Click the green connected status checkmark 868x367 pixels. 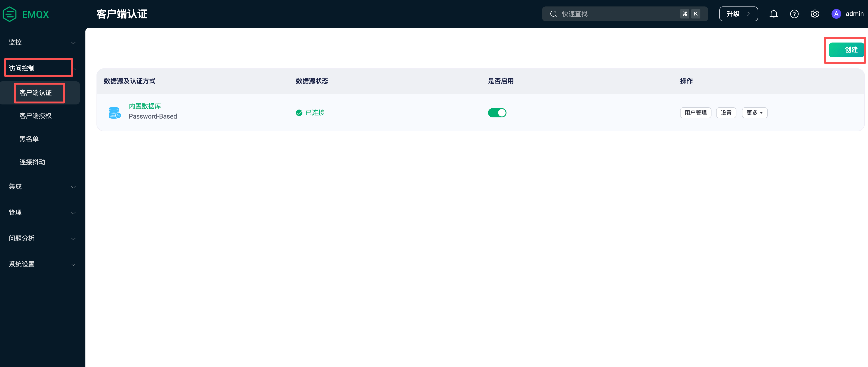pyautogui.click(x=299, y=113)
